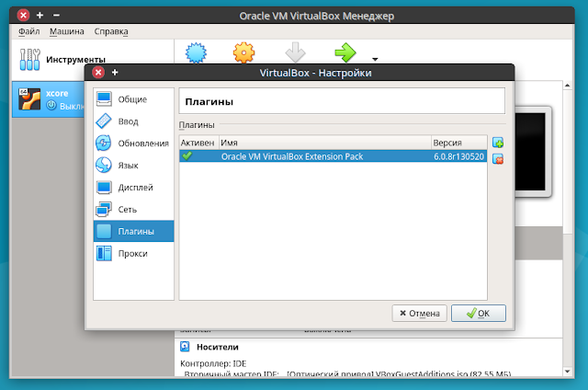Close the Oracle VM VirtualBox Manager window

pos(23,16)
